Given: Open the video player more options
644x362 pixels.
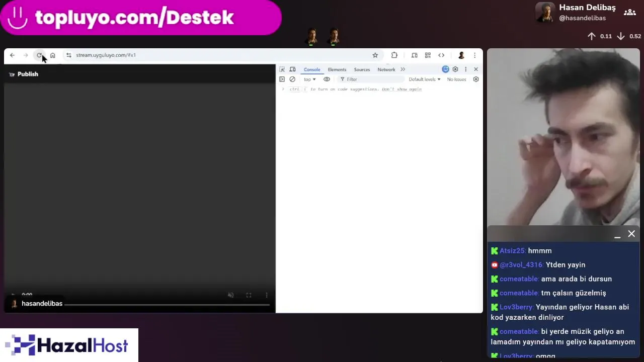Looking at the screenshot, I should pyautogui.click(x=267, y=295).
